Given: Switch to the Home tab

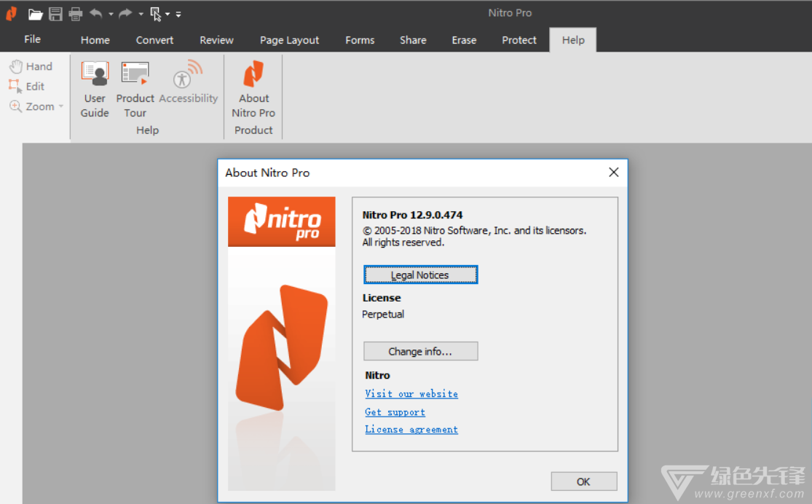Looking at the screenshot, I should tap(95, 40).
